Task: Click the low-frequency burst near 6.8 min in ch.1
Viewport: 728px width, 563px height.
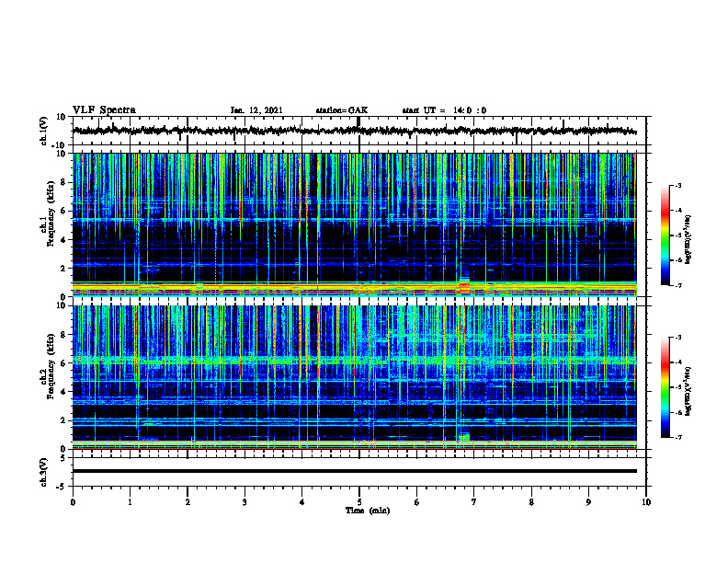Action: [464, 286]
